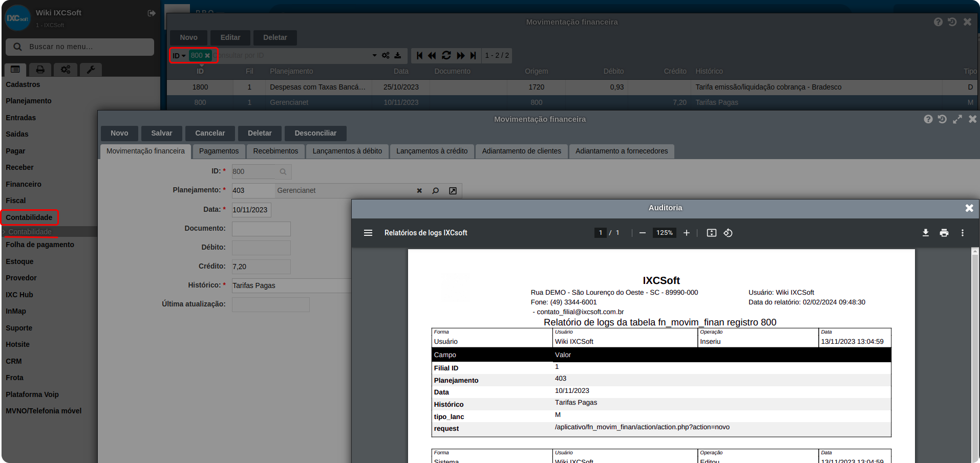Click the Histórico column header in grid
980x463 pixels.
point(709,71)
